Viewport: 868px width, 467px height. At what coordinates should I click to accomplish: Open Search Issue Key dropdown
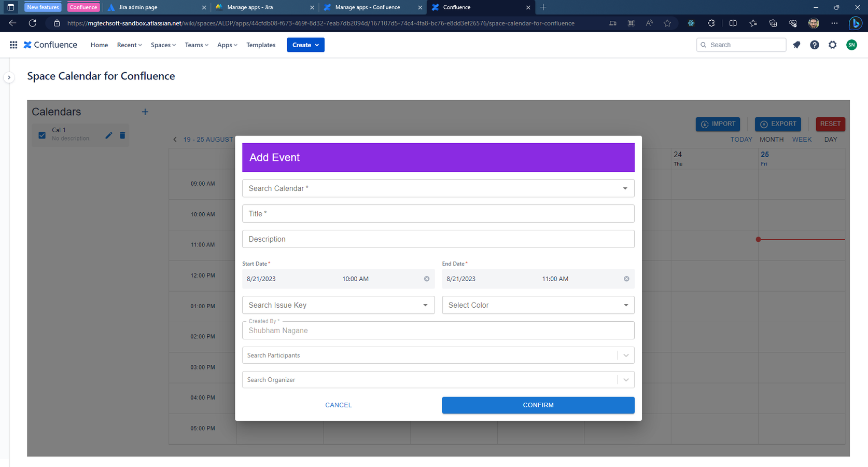(338, 305)
